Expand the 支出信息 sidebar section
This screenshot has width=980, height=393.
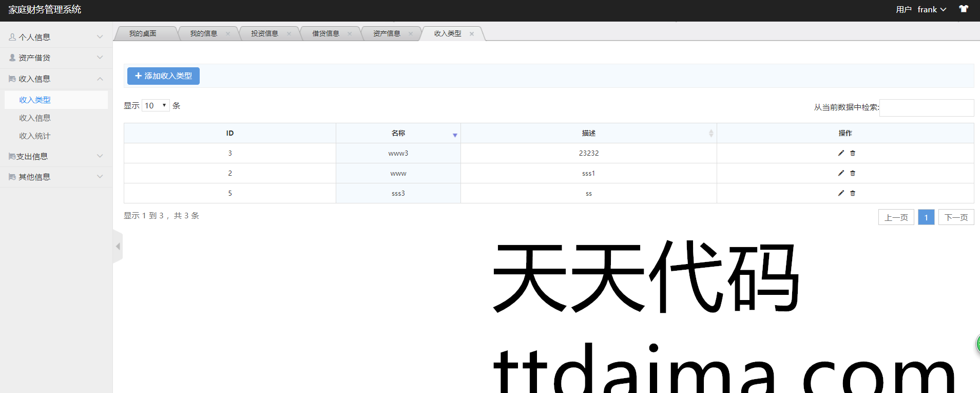point(56,156)
